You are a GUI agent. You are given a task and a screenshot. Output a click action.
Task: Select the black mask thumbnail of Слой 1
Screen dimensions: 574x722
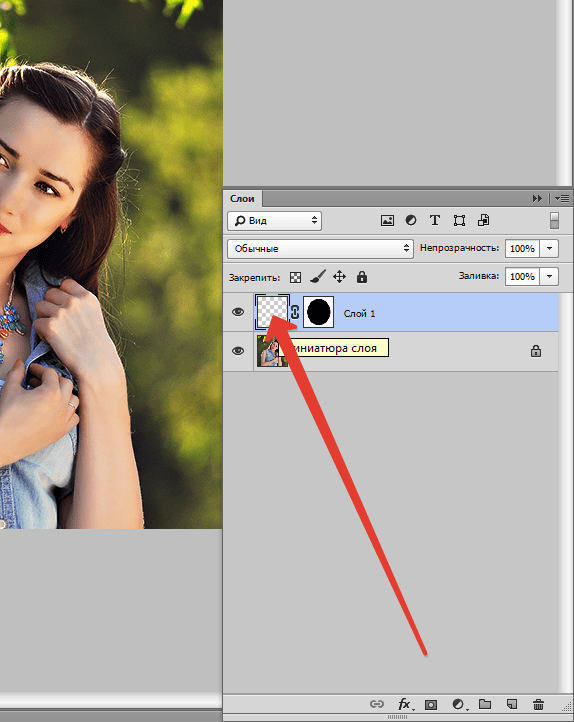pyautogui.click(x=319, y=312)
